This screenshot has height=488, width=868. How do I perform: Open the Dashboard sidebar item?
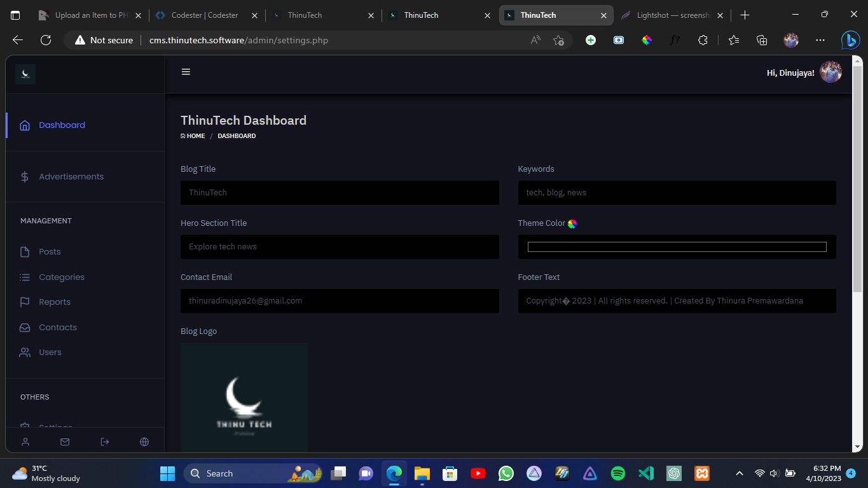click(62, 125)
